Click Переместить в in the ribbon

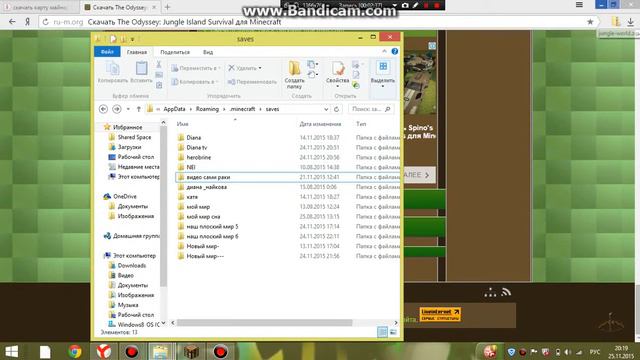point(196,68)
